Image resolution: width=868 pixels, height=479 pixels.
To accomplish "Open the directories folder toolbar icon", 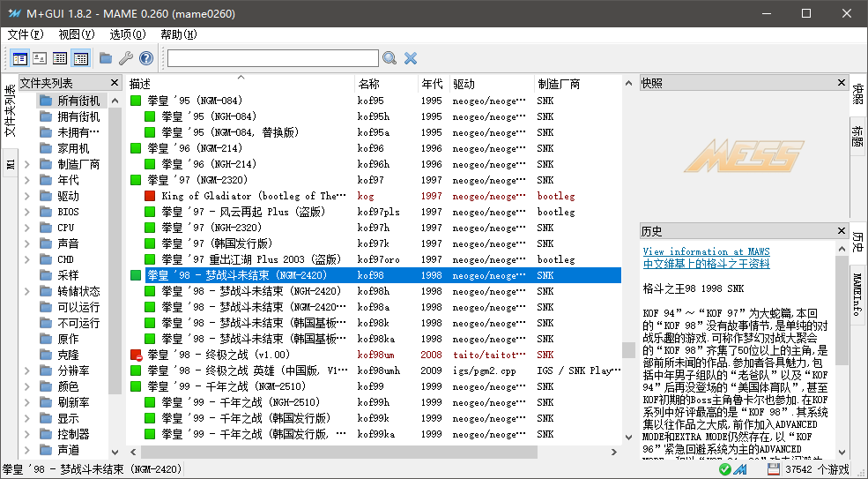I will 106,57.
